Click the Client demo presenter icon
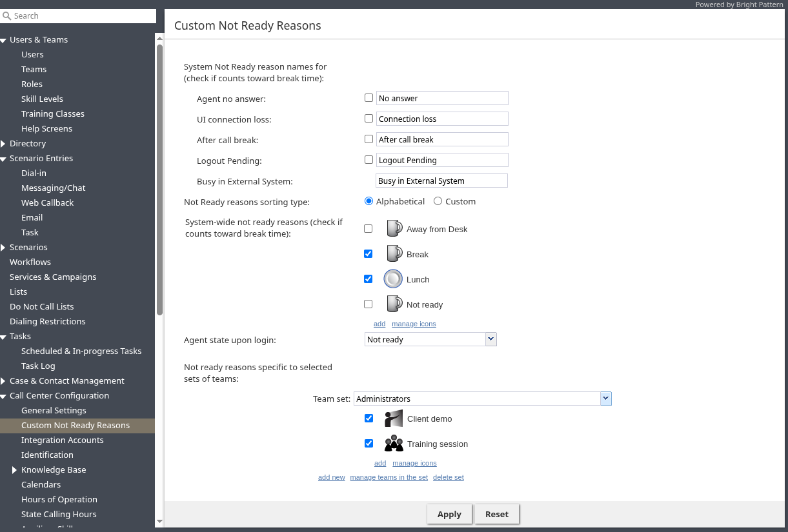Image resolution: width=788 pixels, height=532 pixels. pos(394,419)
